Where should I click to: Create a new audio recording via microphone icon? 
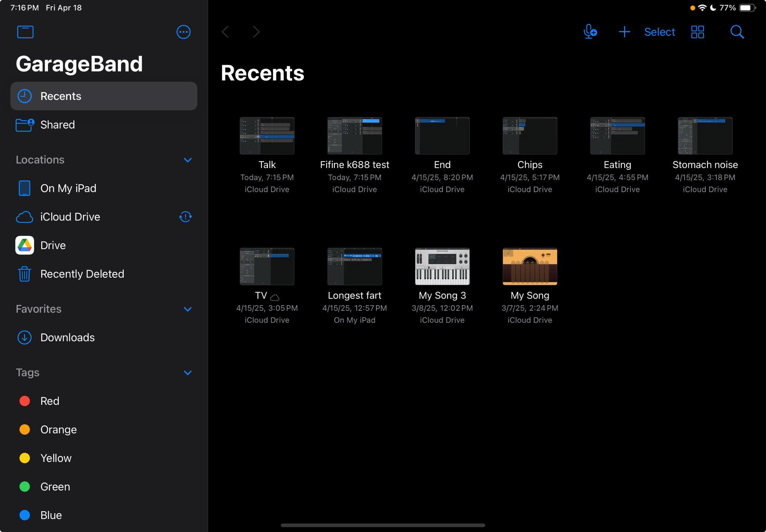click(590, 32)
